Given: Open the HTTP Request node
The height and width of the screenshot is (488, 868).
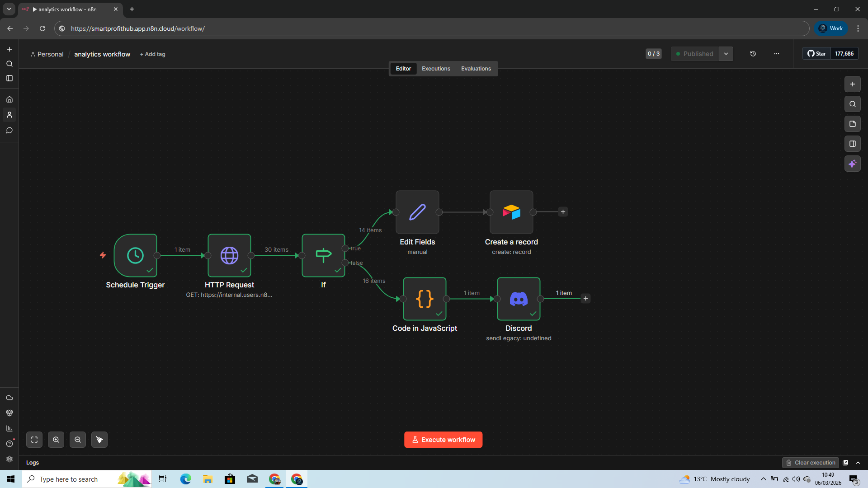Looking at the screenshot, I should (x=229, y=256).
